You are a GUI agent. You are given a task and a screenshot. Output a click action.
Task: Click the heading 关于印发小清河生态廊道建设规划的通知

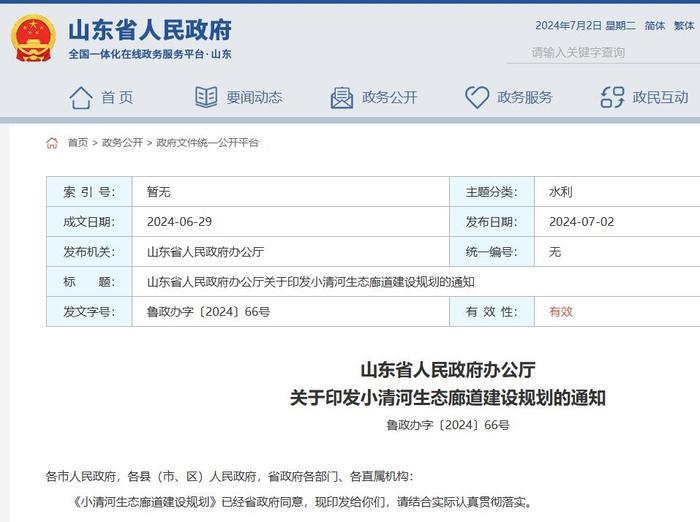click(x=448, y=397)
